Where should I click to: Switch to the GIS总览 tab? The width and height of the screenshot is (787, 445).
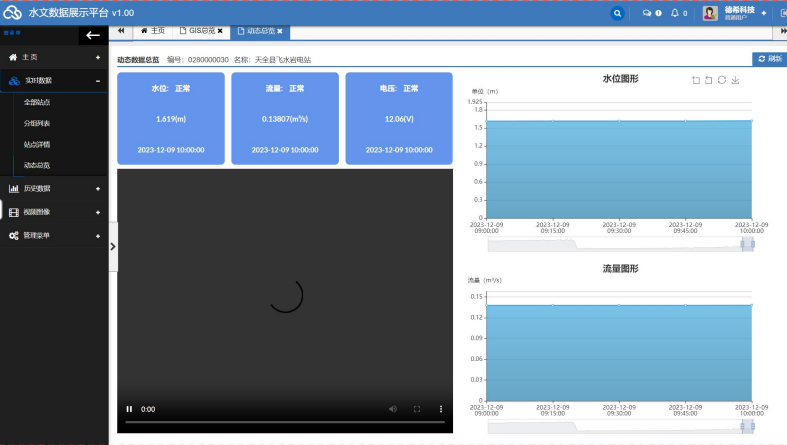click(202, 31)
